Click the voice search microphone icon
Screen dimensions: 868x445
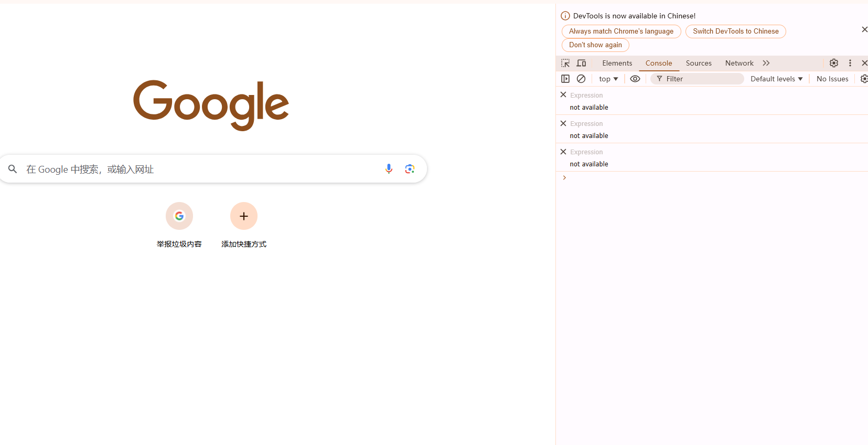point(389,169)
